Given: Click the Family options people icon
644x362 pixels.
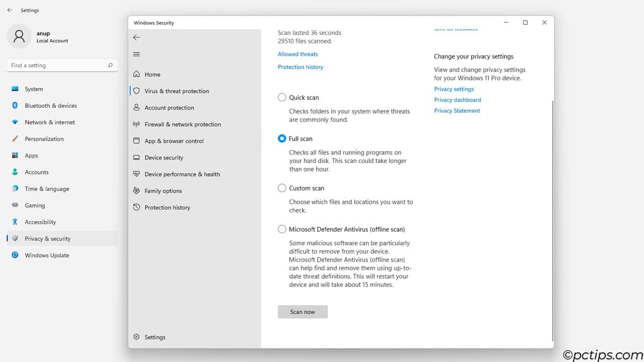Looking at the screenshot, I should coord(136,191).
